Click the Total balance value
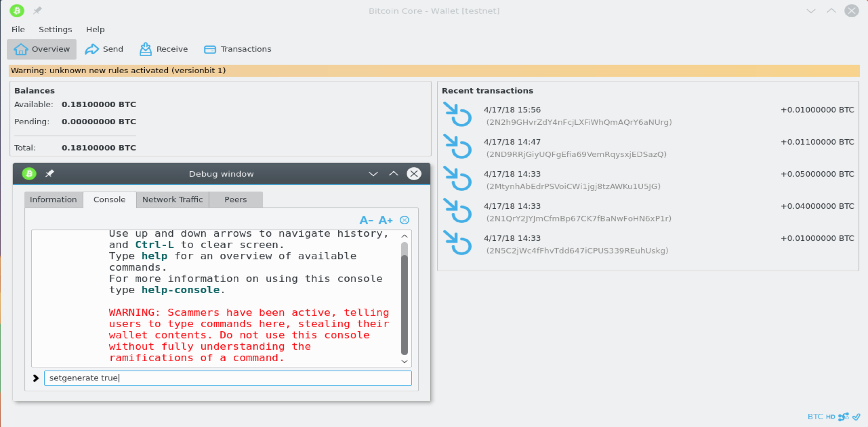This screenshot has width=868, height=427. coord(99,148)
